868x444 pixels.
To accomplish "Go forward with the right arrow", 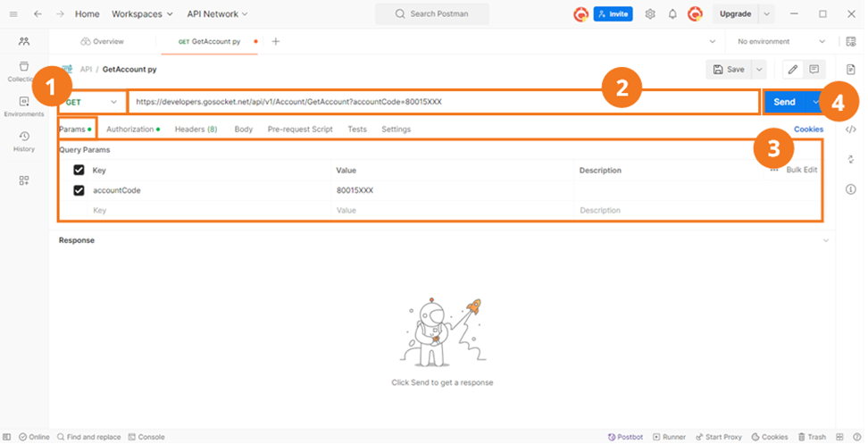I will click(x=60, y=13).
